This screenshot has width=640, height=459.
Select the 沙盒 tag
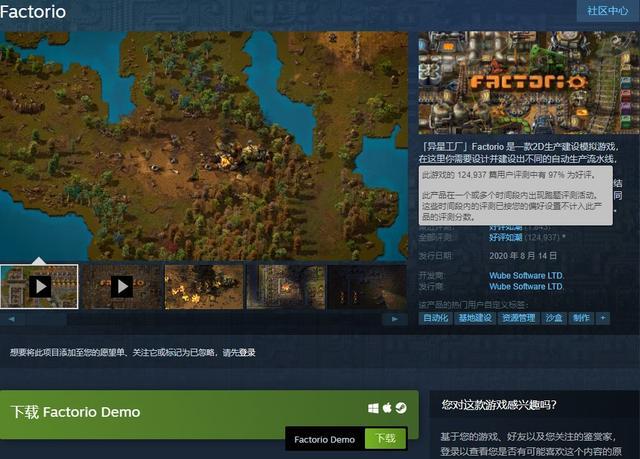(x=553, y=318)
